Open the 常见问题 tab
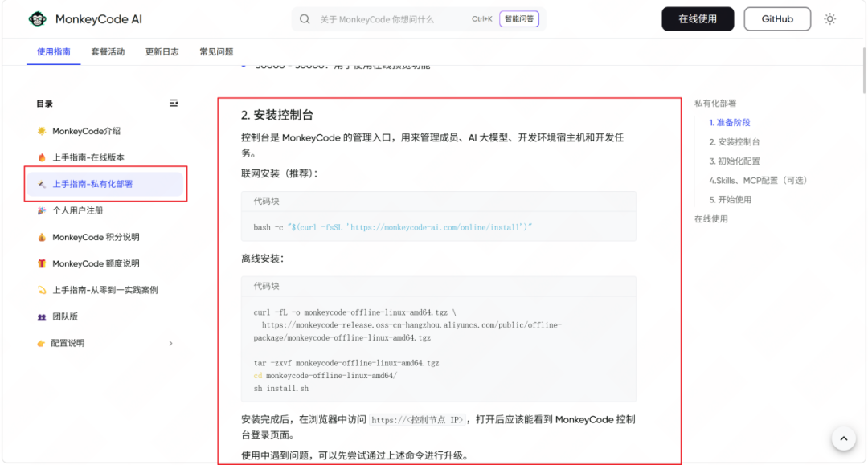 coord(216,52)
